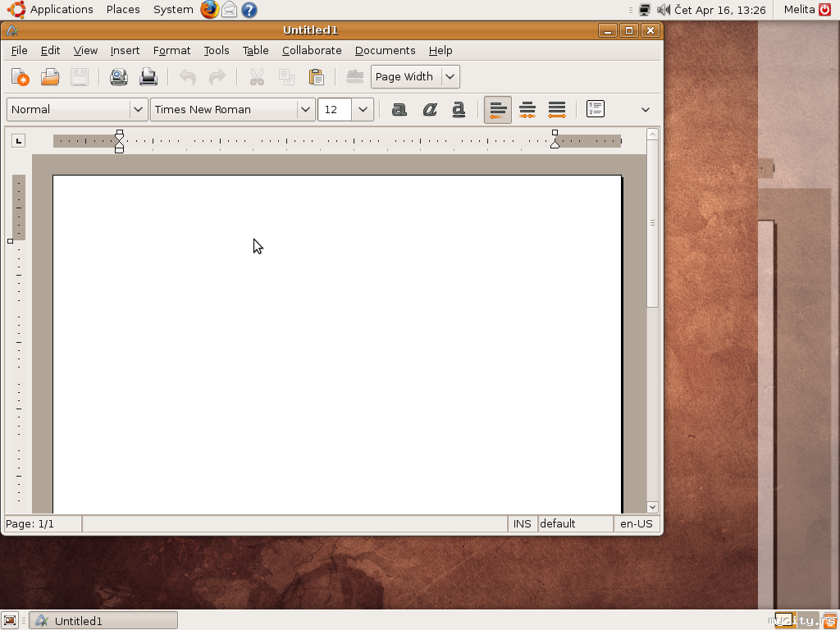Viewport: 840px width, 630px height.
Task: Launch the mail client from top panel
Action: (x=230, y=10)
